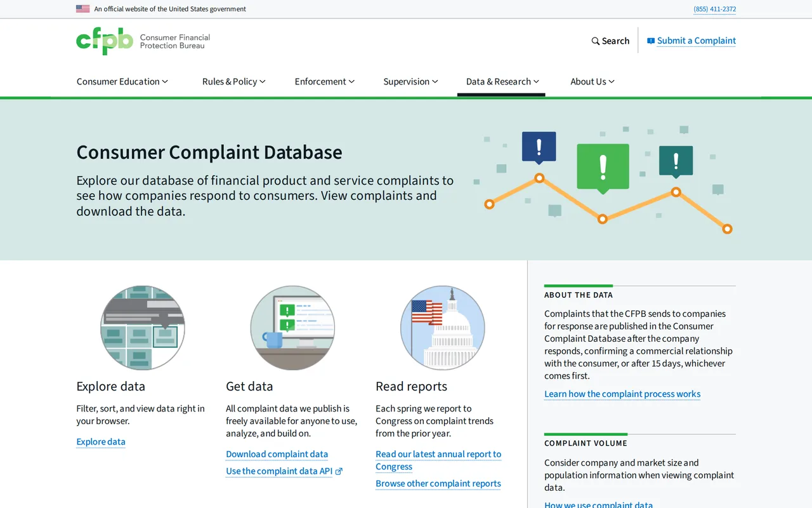Open the Data & Research menu

pyautogui.click(x=502, y=81)
